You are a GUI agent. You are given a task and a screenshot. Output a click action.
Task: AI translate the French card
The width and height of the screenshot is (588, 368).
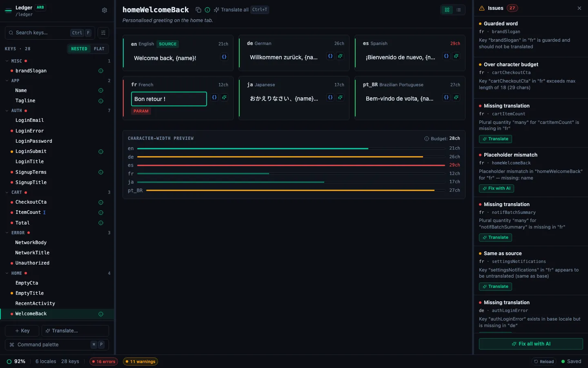pyautogui.click(x=224, y=97)
